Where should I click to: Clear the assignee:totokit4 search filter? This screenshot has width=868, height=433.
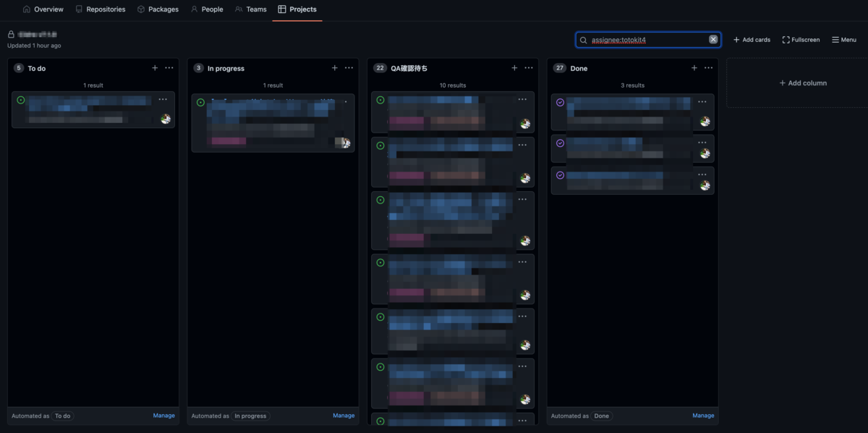coord(713,40)
